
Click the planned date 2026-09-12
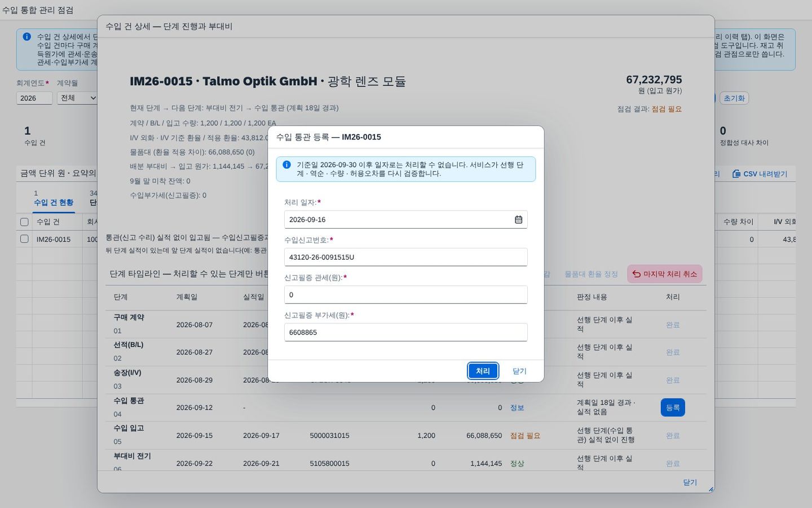coord(195,408)
